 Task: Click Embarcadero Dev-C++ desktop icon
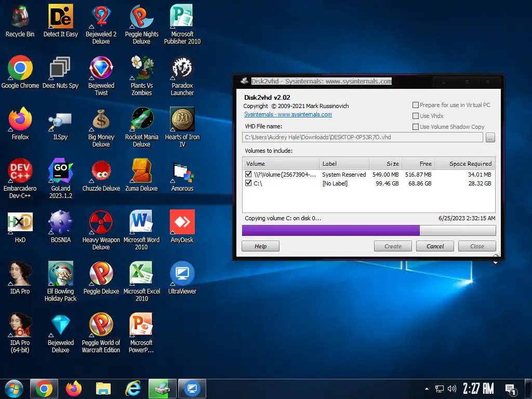tap(20, 179)
